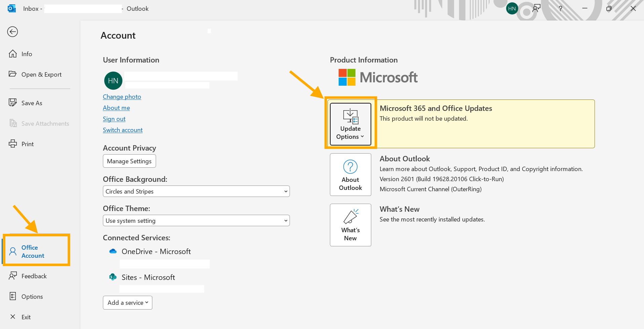Open the Update Options menu
This screenshot has width=644, height=329.
click(350, 124)
